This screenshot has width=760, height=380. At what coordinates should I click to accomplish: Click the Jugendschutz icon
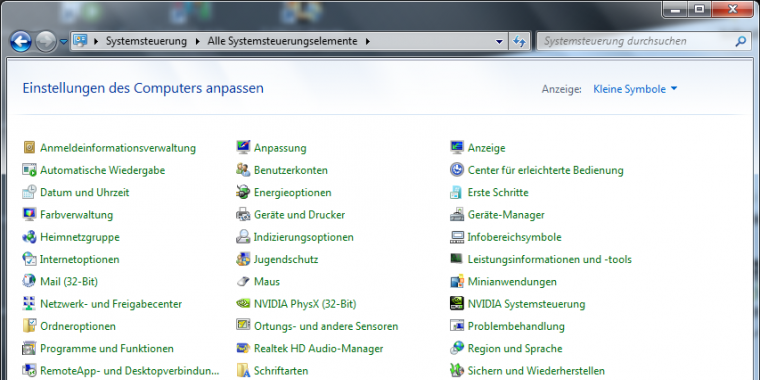[243, 259]
